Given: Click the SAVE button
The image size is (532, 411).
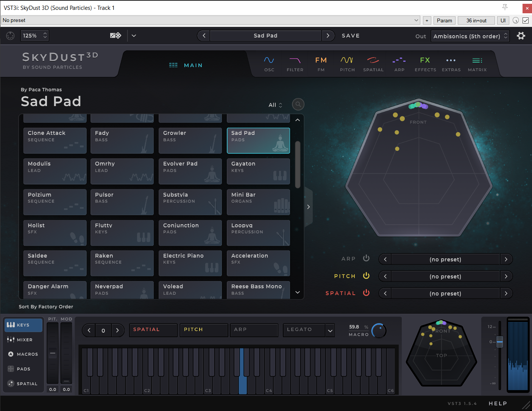Looking at the screenshot, I should (x=350, y=35).
